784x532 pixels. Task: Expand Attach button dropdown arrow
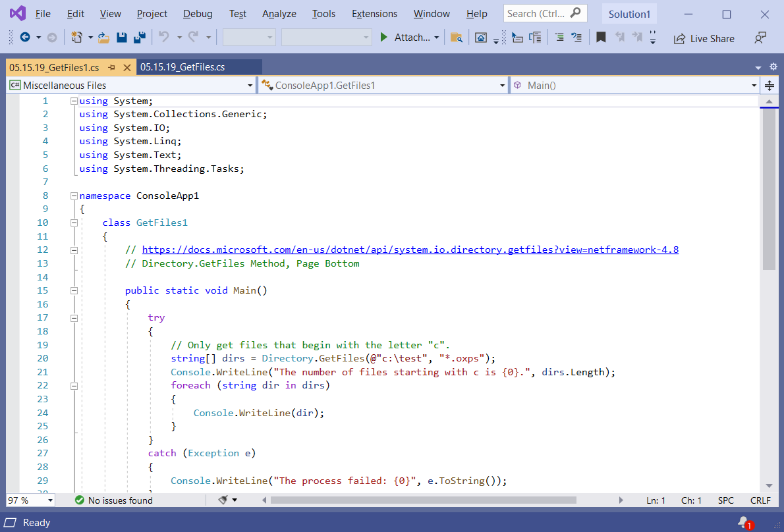coord(437,38)
